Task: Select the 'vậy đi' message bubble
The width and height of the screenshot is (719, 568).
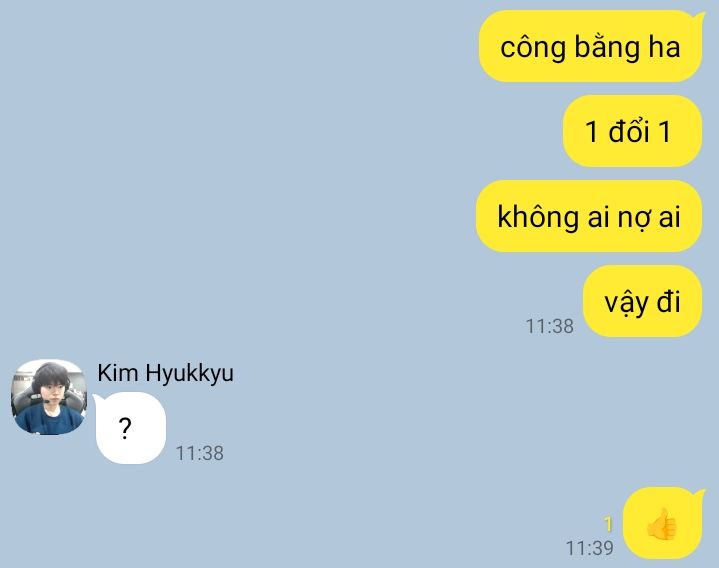Action: [642, 301]
